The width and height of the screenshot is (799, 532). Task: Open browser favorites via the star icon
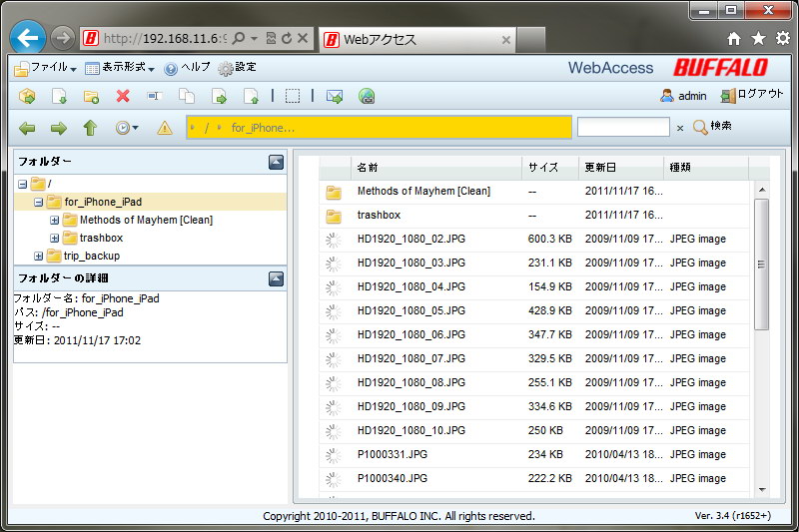tap(758, 38)
